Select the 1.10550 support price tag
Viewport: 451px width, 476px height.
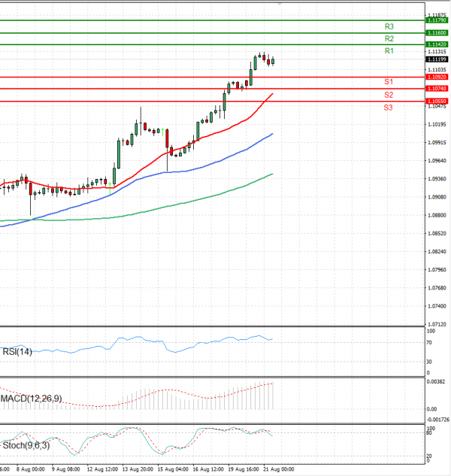(x=437, y=102)
